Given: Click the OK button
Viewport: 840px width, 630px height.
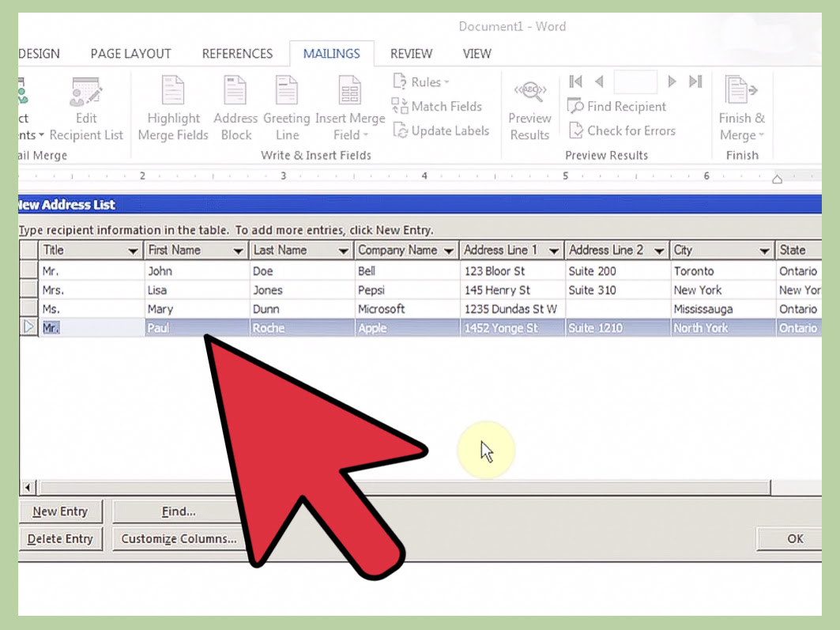Looking at the screenshot, I should (789, 539).
